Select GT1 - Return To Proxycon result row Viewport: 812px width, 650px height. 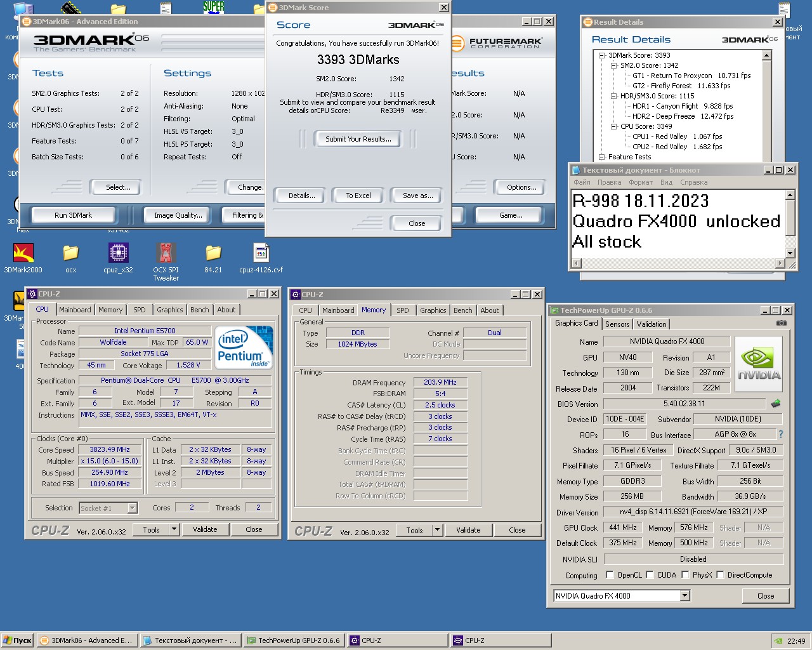(x=691, y=76)
